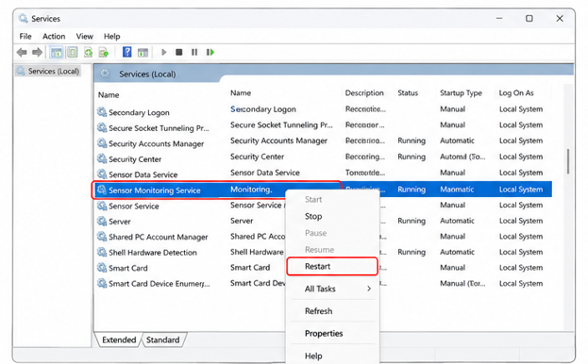Click gear icon beside Server
This screenshot has height=364, width=588.
[x=102, y=221]
